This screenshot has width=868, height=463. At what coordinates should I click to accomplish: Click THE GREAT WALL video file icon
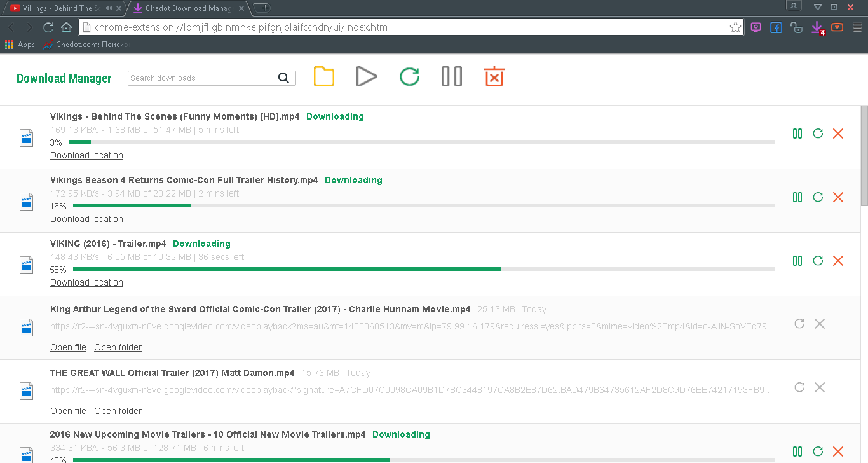pyautogui.click(x=26, y=391)
